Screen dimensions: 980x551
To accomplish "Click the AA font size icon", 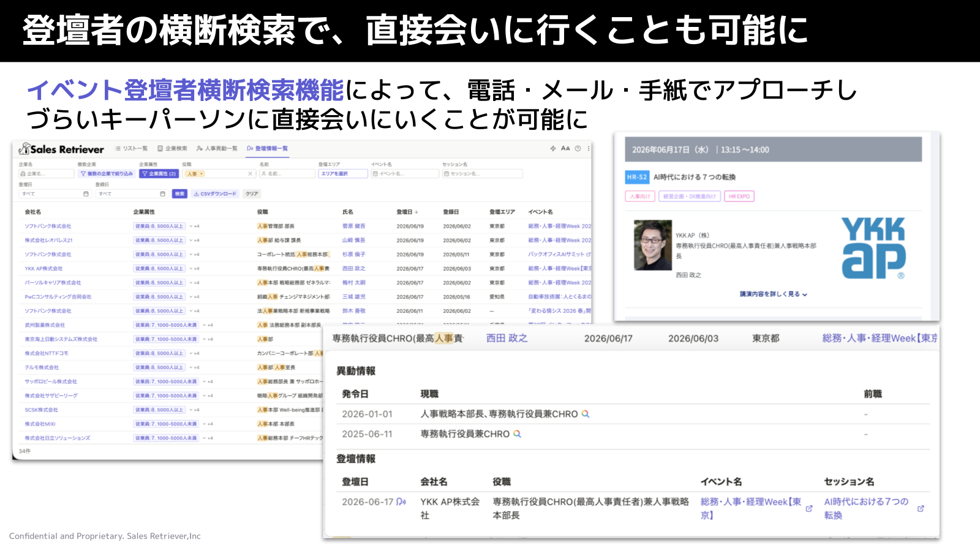I will (x=565, y=148).
